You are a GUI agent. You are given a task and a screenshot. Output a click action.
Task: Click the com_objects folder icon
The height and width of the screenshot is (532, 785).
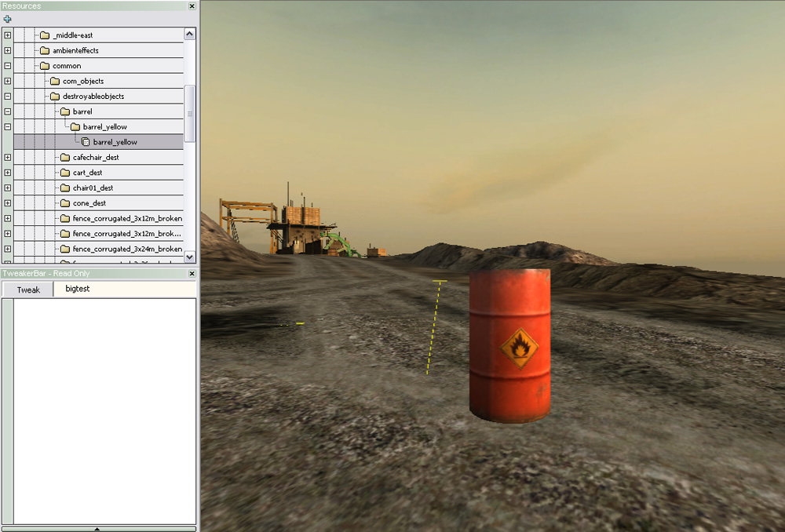[55, 82]
